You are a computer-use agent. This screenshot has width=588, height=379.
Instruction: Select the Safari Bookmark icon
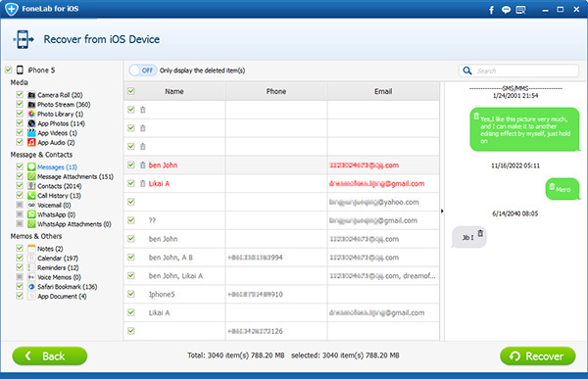(x=31, y=287)
